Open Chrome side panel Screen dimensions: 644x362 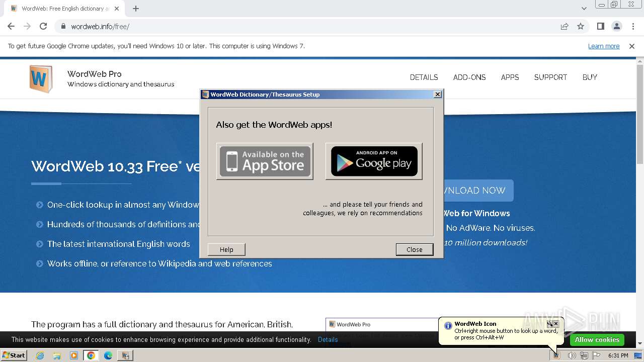pos(600,26)
